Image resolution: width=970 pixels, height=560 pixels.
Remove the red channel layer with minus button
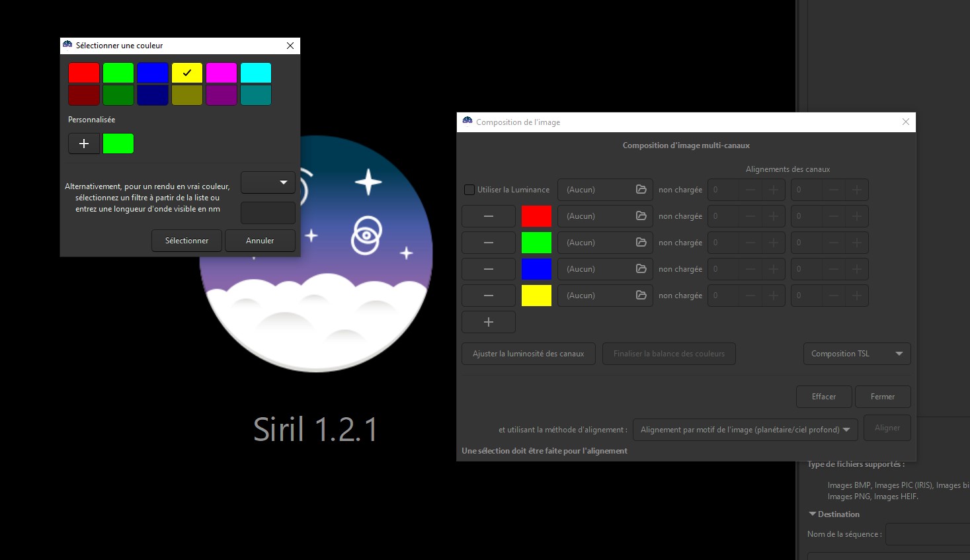point(489,216)
